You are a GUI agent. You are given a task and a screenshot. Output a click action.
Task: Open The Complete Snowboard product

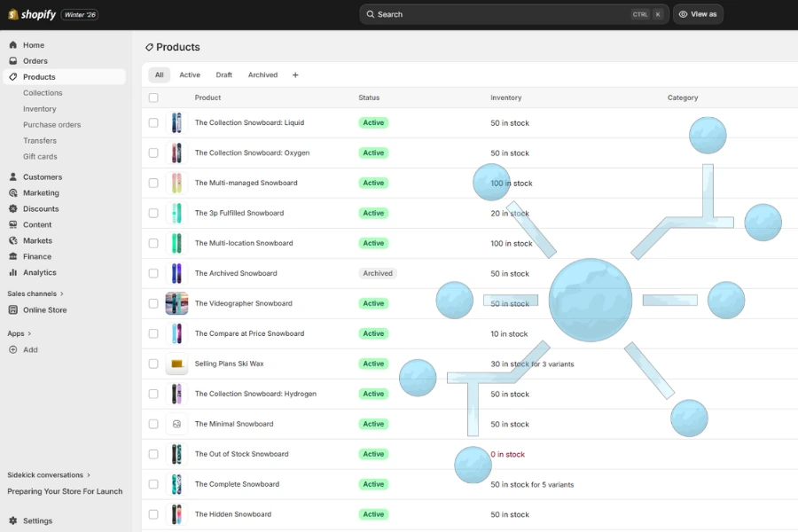[235, 484]
